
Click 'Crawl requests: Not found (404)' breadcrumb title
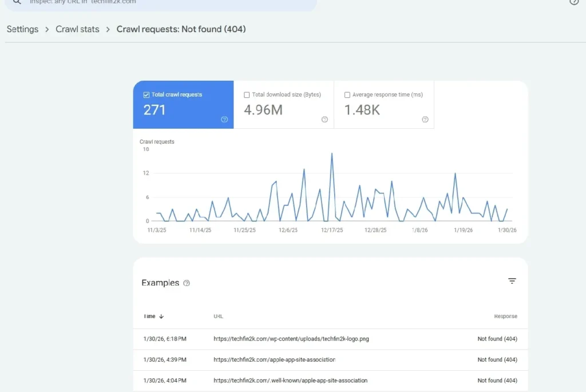[x=181, y=29]
